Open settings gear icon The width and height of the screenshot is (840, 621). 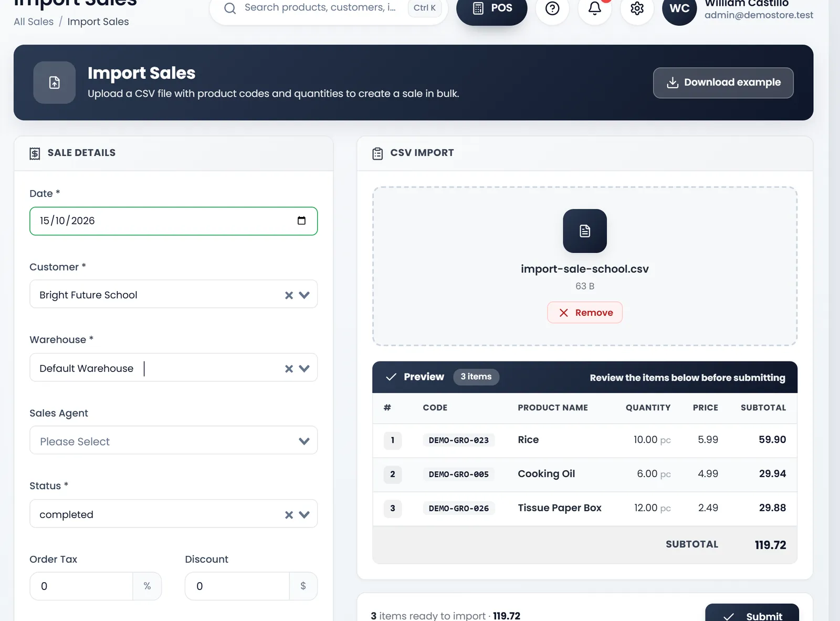(x=637, y=8)
